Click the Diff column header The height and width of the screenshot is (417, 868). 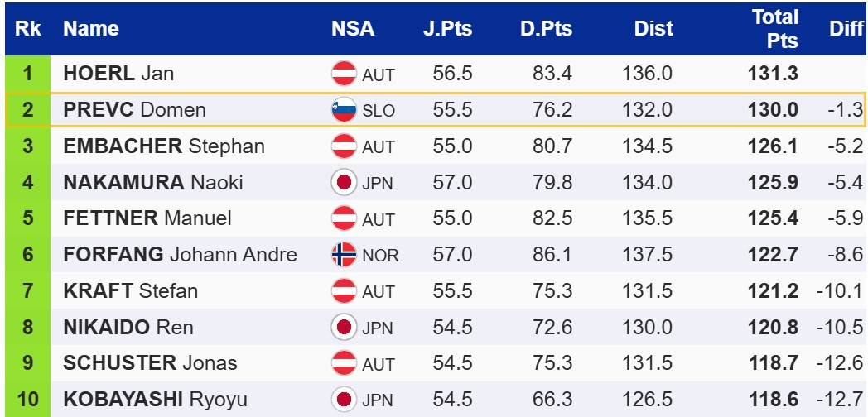[846, 29]
